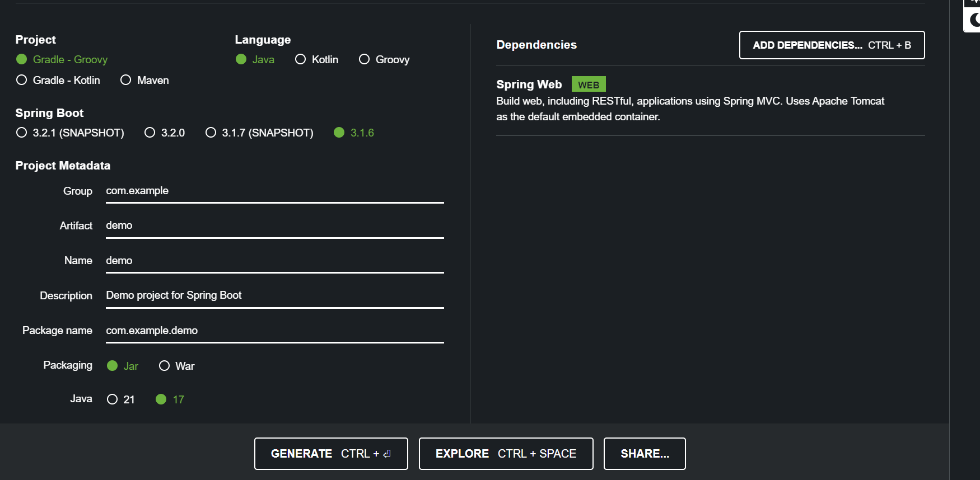Click the Project heading
The width and height of the screenshot is (980, 480).
point(35,40)
